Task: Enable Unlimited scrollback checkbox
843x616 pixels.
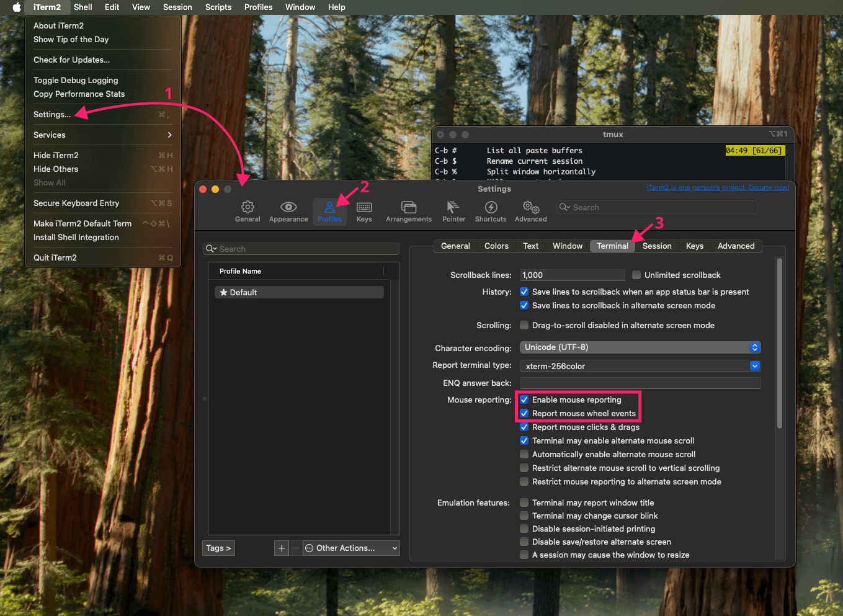Action: pos(636,275)
